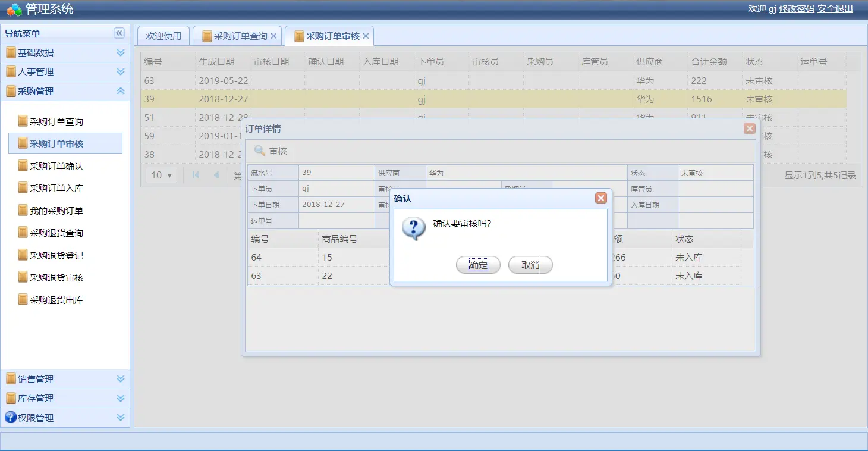
Task: Click 采购订单确认 text in navigation
Action: (x=56, y=166)
